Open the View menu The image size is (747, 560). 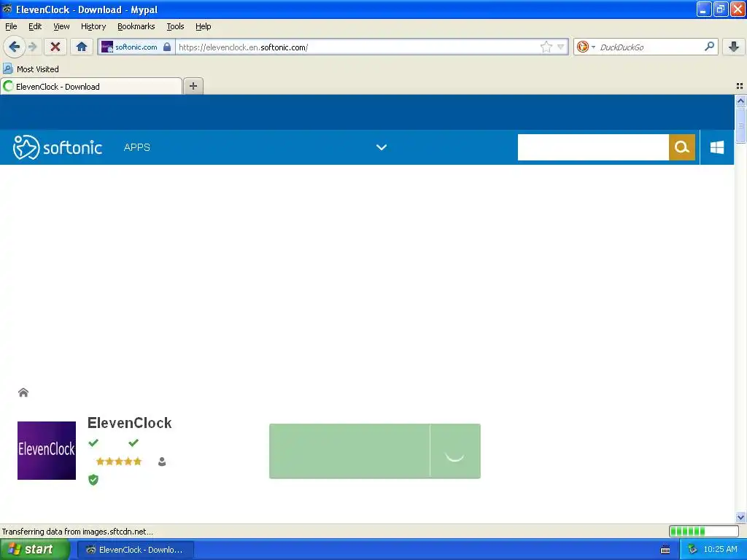pyautogui.click(x=61, y=26)
